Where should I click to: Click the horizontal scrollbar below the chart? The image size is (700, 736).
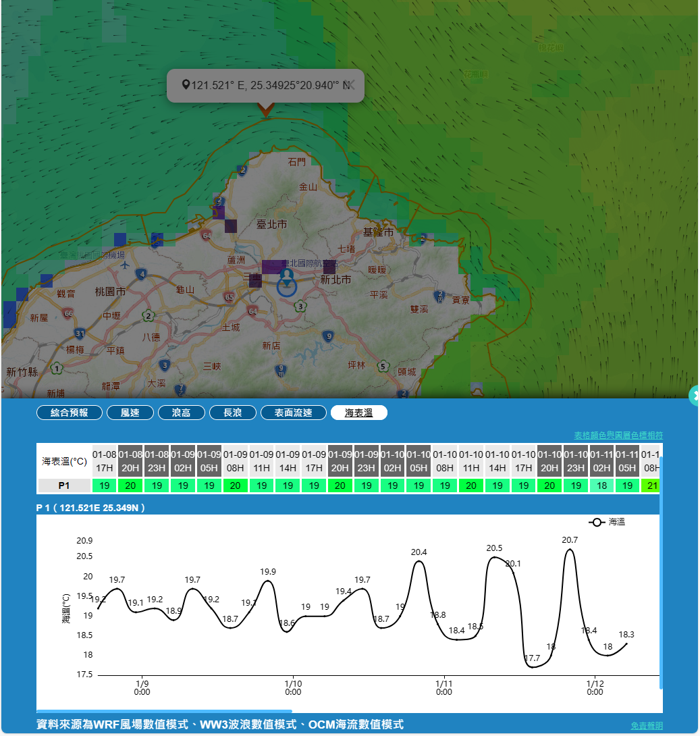[x=164, y=711]
